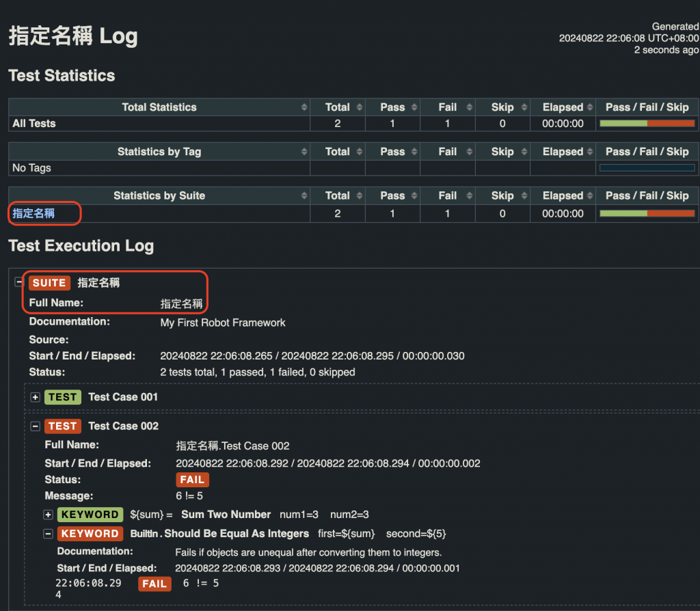Select the Test Case 002 title

point(123,426)
